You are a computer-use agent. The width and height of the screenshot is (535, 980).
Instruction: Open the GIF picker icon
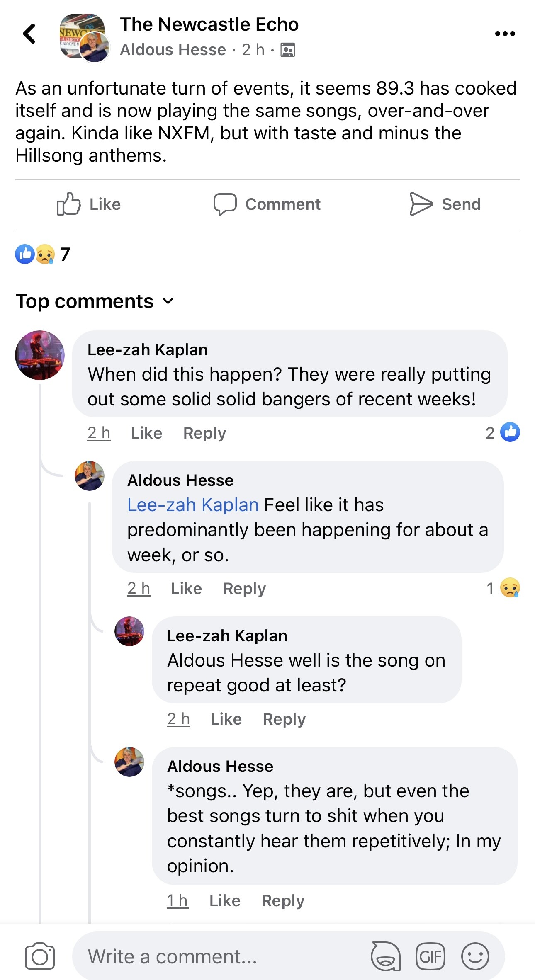click(430, 957)
